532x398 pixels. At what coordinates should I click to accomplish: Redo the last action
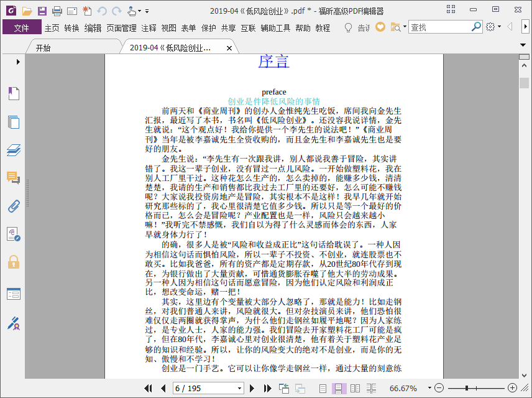pyautogui.click(x=117, y=11)
